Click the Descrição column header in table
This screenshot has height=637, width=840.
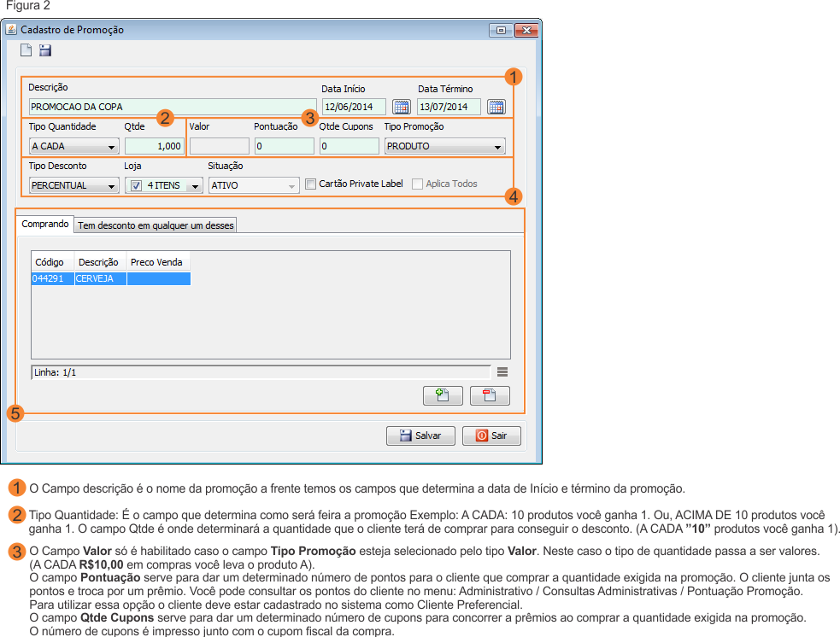tap(100, 262)
